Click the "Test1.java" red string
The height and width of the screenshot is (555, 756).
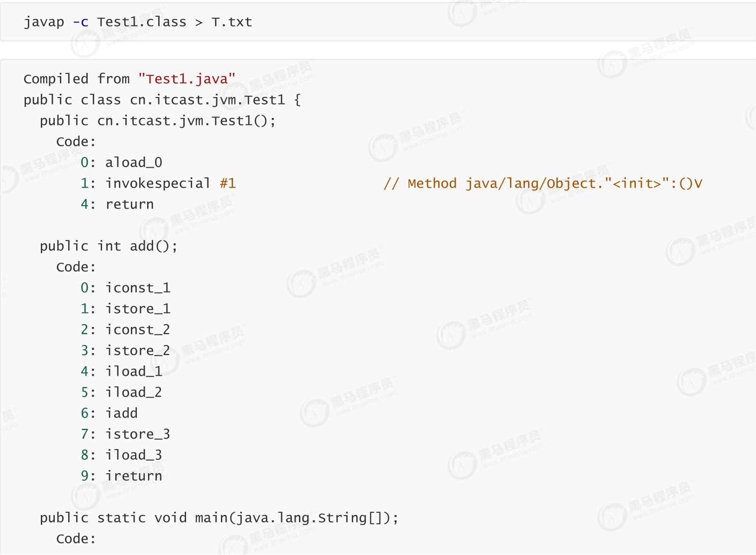pos(187,79)
